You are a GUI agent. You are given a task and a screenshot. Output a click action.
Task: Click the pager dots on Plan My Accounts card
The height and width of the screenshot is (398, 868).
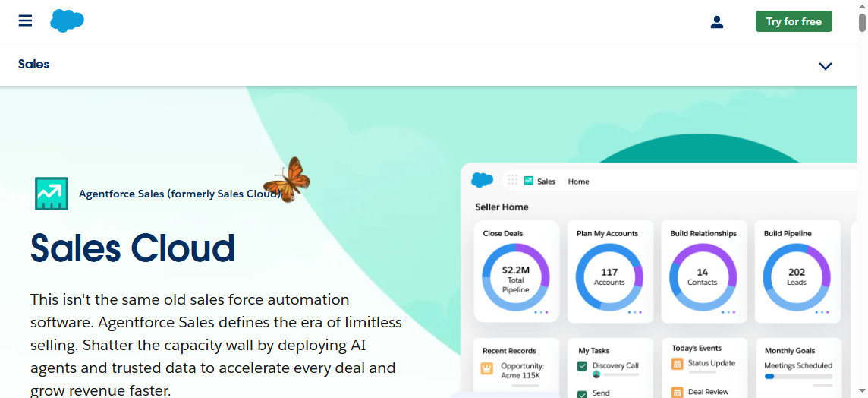coord(635,312)
